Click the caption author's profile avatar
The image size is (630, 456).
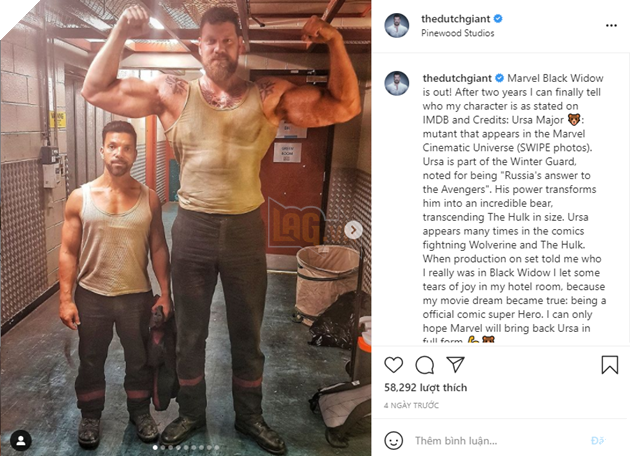pos(397,84)
